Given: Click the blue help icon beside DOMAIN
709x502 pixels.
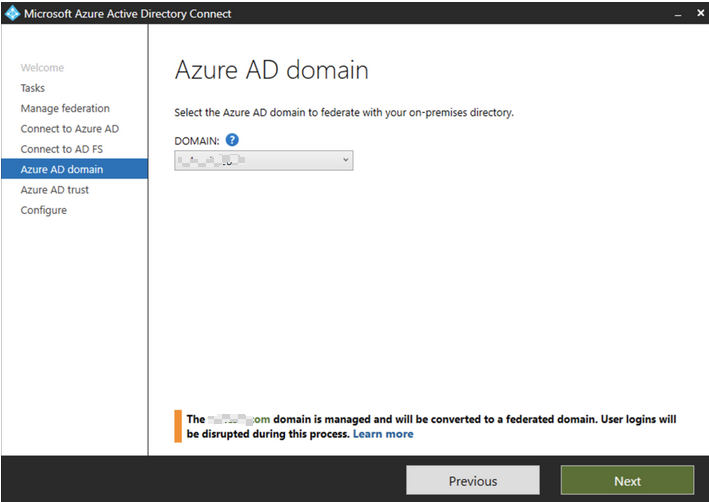Looking at the screenshot, I should pos(232,139).
